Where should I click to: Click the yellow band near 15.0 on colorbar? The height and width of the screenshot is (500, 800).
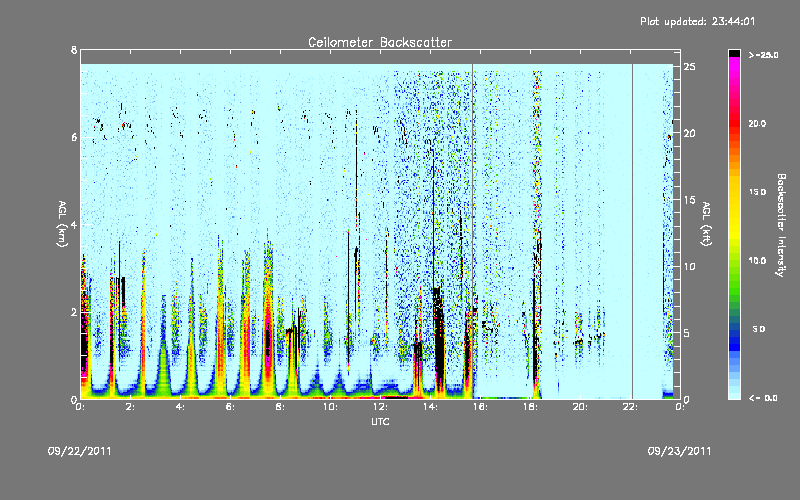734,192
